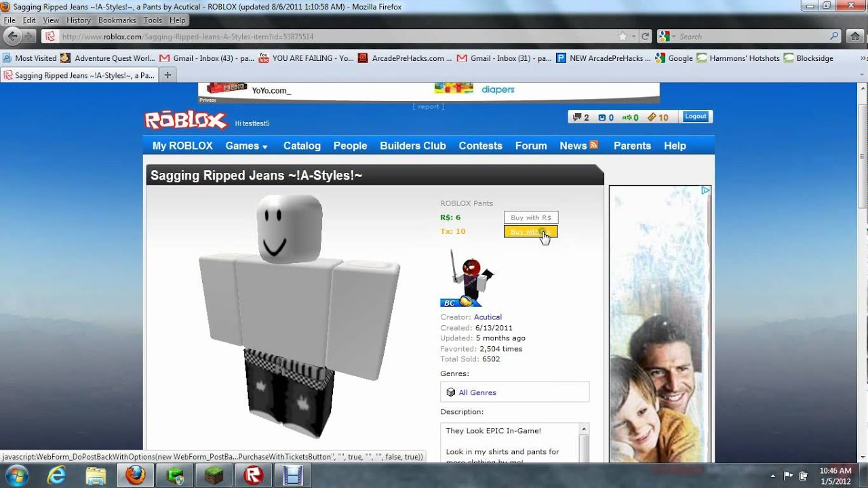Screen dimensions: 868x488
Task: Open Internet Explorer from taskbar
Action: click(x=56, y=476)
